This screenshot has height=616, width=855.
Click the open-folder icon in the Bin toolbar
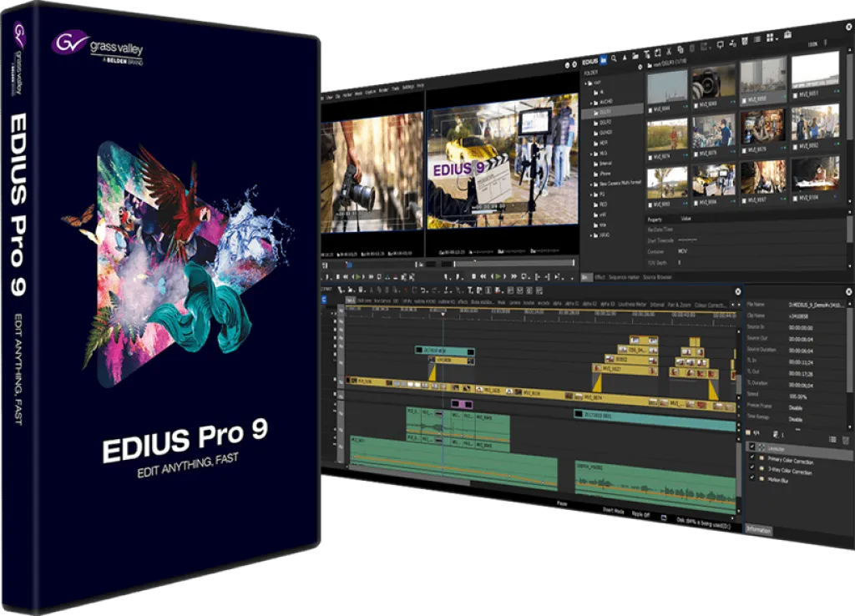click(x=635, y=55)
